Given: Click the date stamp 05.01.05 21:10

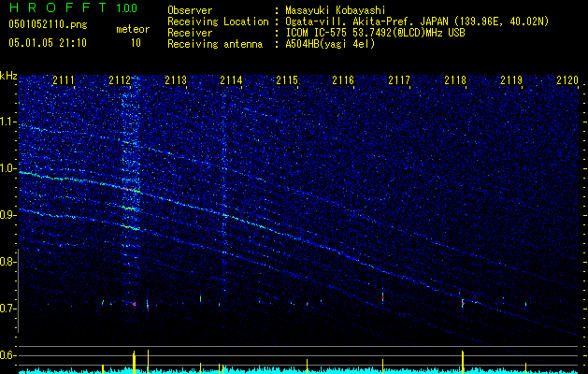Looking at the screenshot, I should tap(48, 43).
